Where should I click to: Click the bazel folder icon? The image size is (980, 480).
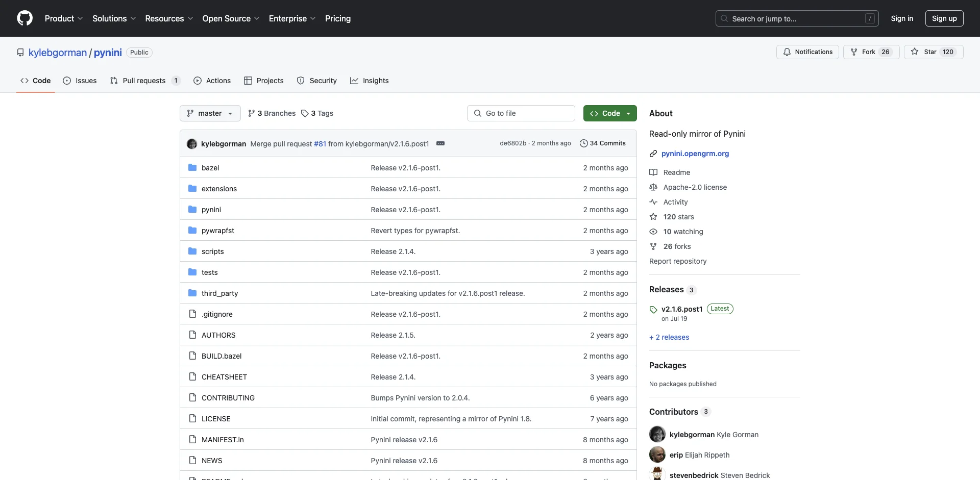[x=192, y=168]
